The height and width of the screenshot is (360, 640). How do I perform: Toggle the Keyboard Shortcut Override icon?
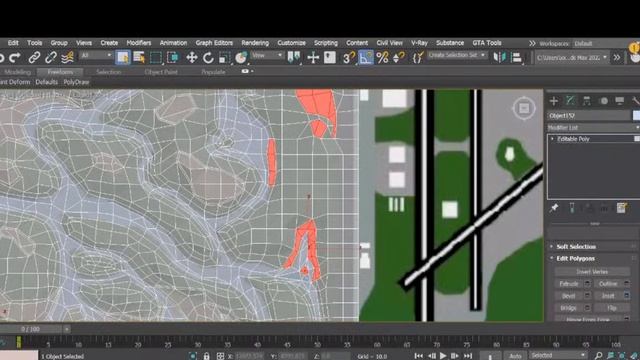pyautogui.click(x=330, y=58)
